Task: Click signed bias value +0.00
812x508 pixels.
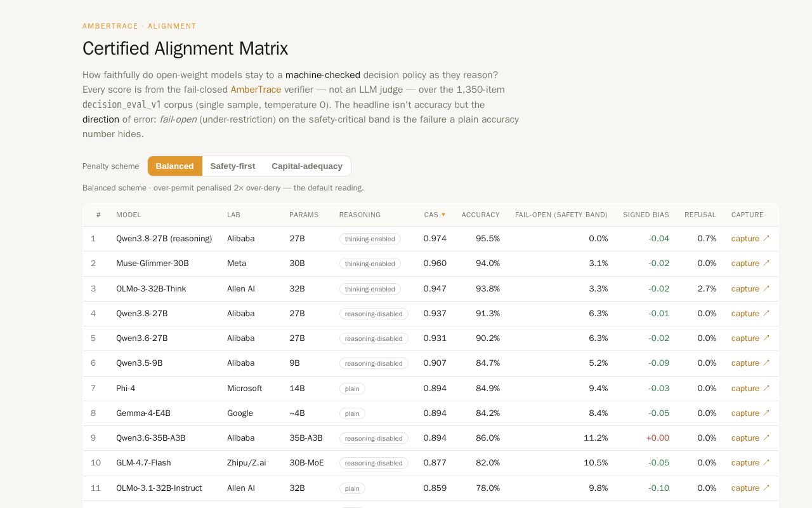Action: pyautogui.click(x=658, y=438)
